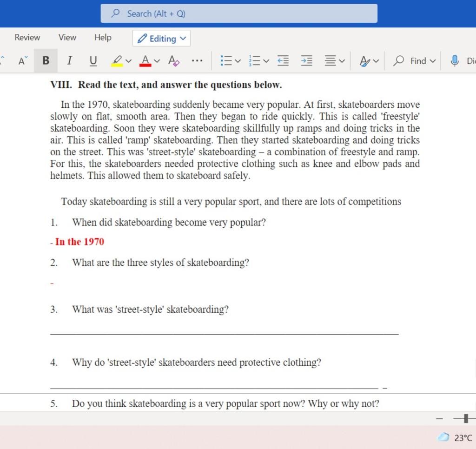Click question 5 'Do you think skateboarding'
476x449 pixels.
point(225,403)
